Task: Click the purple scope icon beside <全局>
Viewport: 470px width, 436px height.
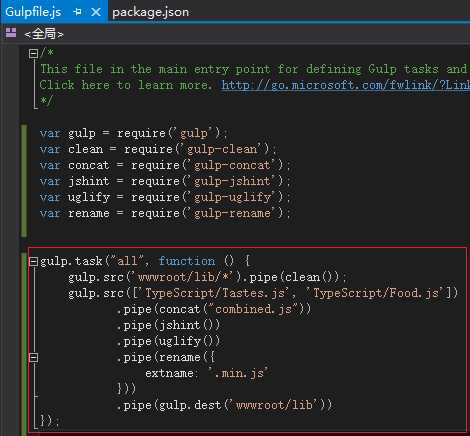Action: tap(11, 33)
